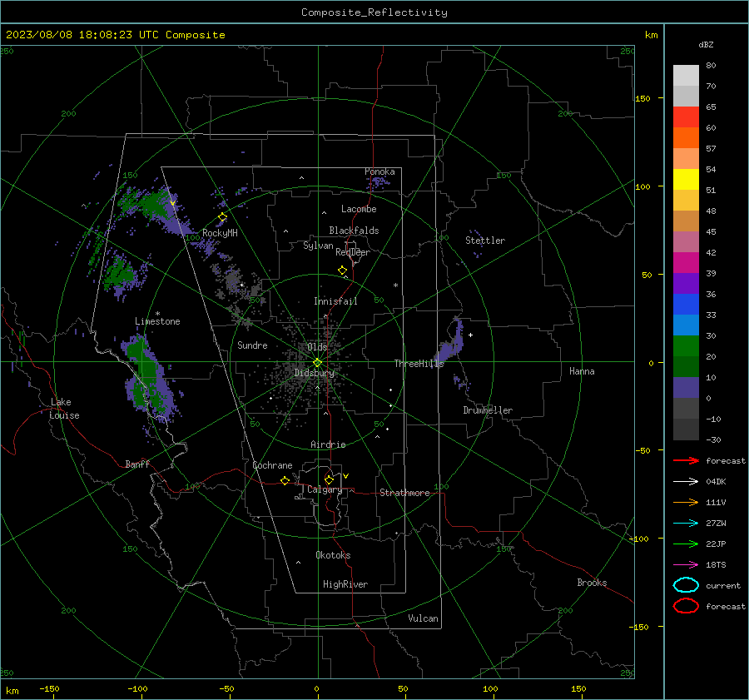
Task: Select the yellow diamond marker above Calgary label
Action: point(329,479)
